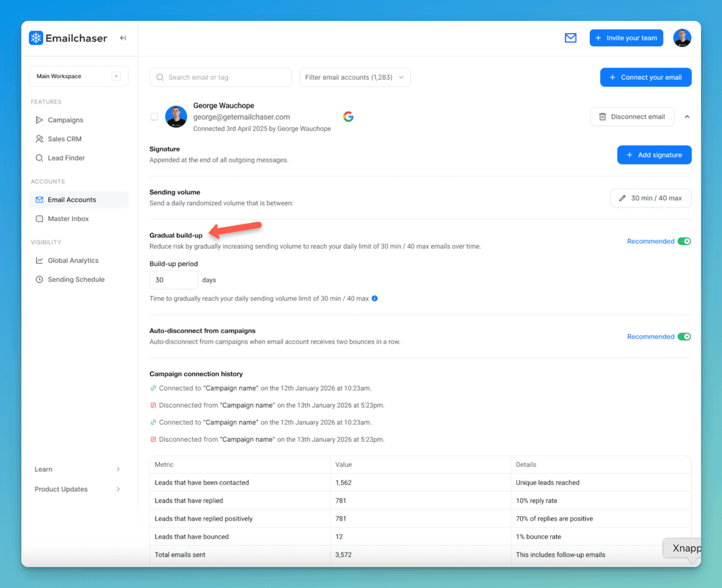Click the Master Inbox icon
The width and height of the screenshot is (722, 588).
tap(39, 219)
